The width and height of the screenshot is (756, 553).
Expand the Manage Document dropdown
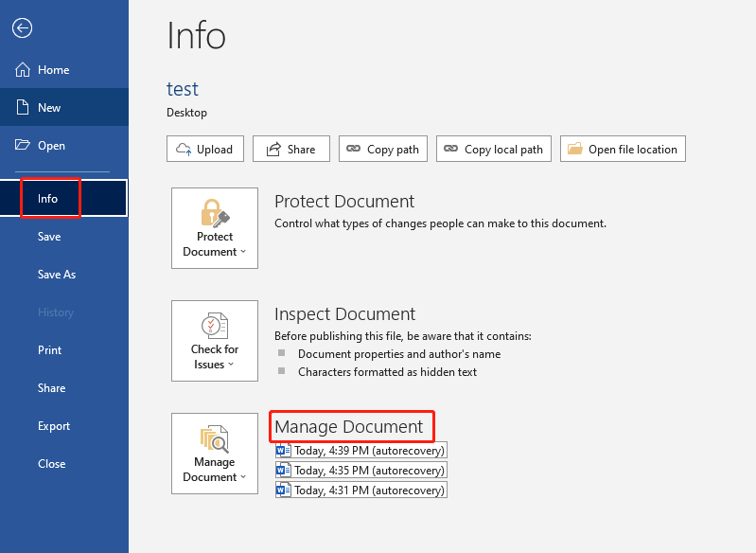coord(214,454)
